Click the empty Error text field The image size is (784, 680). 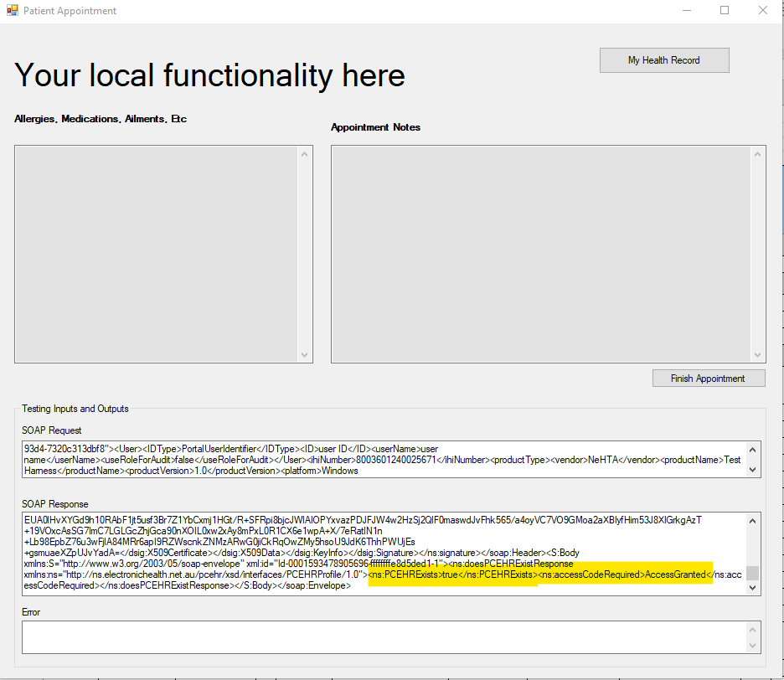[383, 636]
